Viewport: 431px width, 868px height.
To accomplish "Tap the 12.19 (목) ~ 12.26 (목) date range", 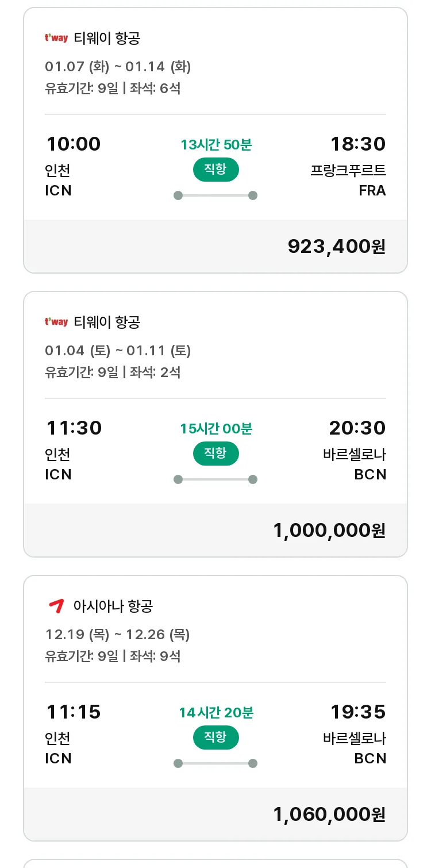I will pyautogui.click(x=117, y=635).
